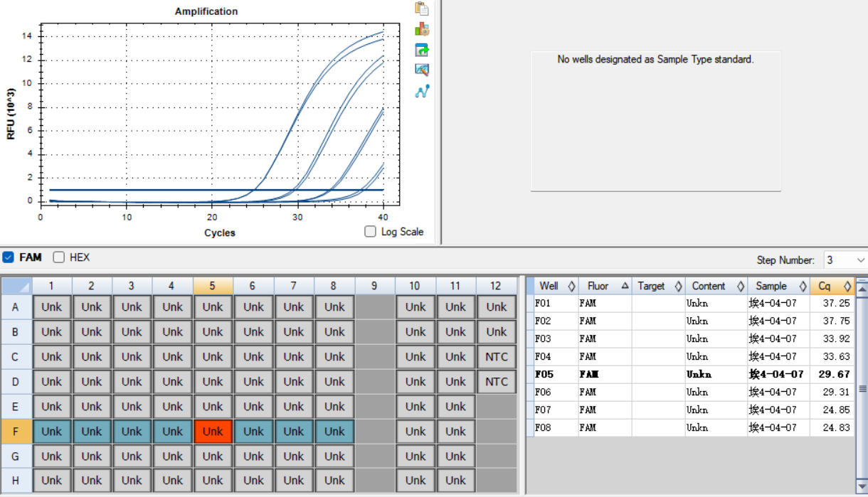
Task: Select plate row header C
Action: [x=16, y=357]
